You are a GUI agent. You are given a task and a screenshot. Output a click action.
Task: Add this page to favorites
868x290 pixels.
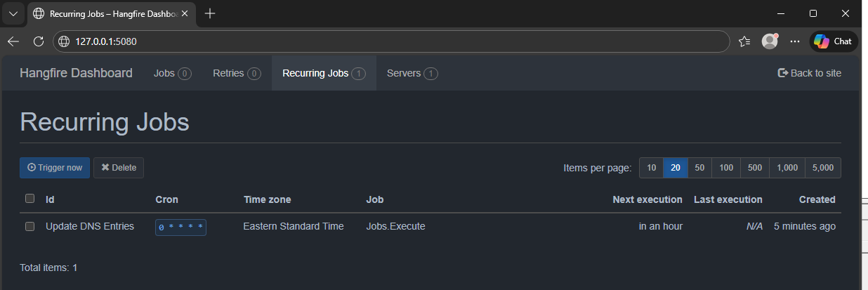[745, 41]
